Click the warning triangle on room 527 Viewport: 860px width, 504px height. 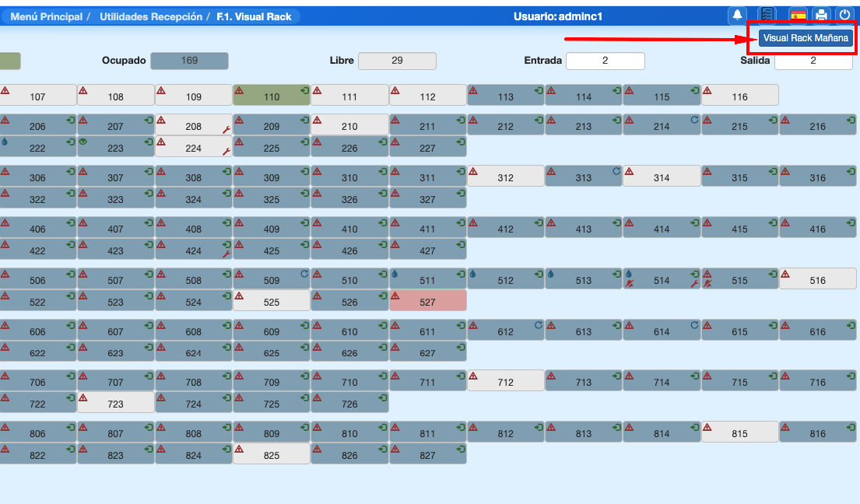(x=395, y=296)
